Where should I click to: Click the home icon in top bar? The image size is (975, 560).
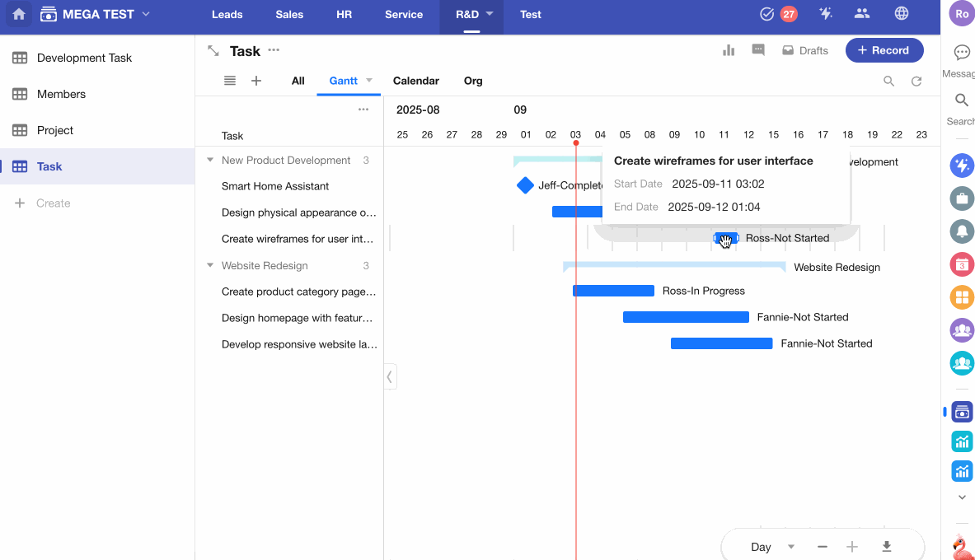(x=19, y=14)
